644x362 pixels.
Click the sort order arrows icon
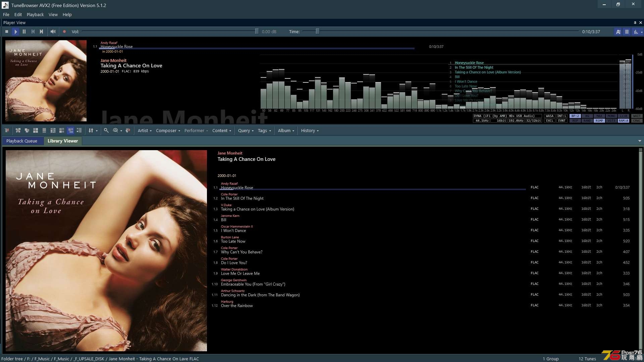tap(91, 130)
